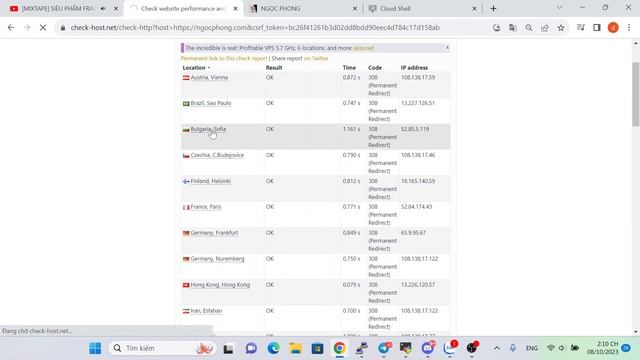
Task: Click the microphone tray icon
Action: [x=513, y=348]
